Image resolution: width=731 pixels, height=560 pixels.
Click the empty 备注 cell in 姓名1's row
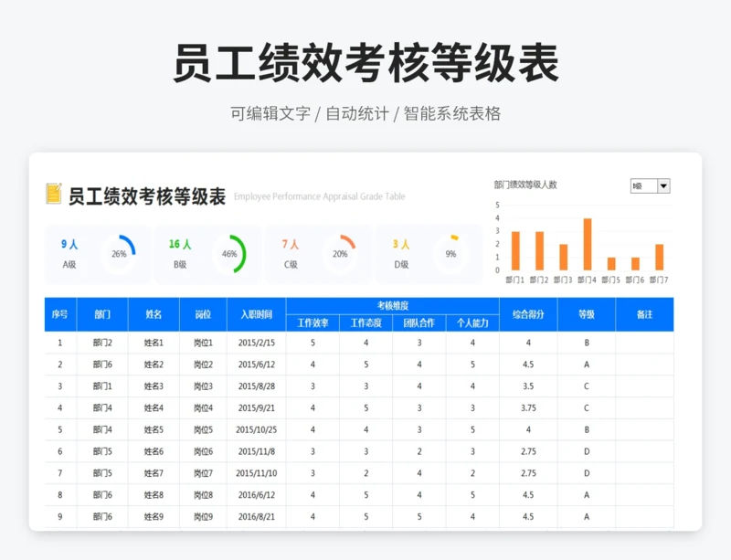pyautogui.click(x=645, y=343)
